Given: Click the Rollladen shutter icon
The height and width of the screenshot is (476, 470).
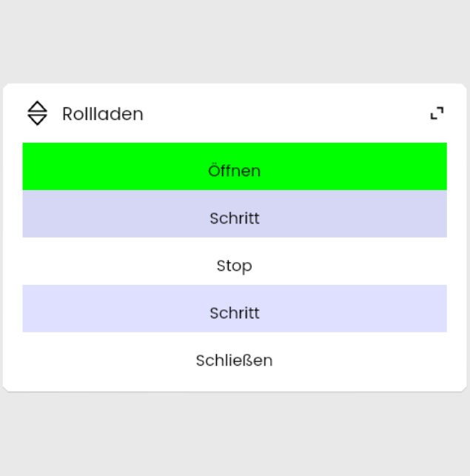Looking at the screenshot, I should pos(37,113).
